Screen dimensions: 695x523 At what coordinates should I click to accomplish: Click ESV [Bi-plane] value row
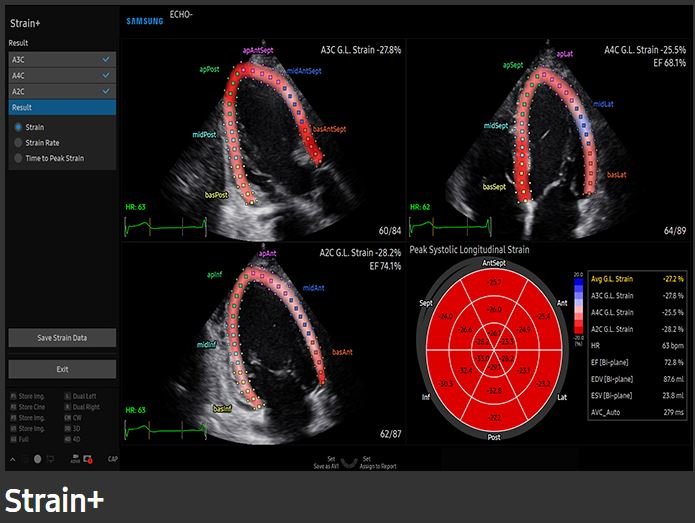(637, 395)
